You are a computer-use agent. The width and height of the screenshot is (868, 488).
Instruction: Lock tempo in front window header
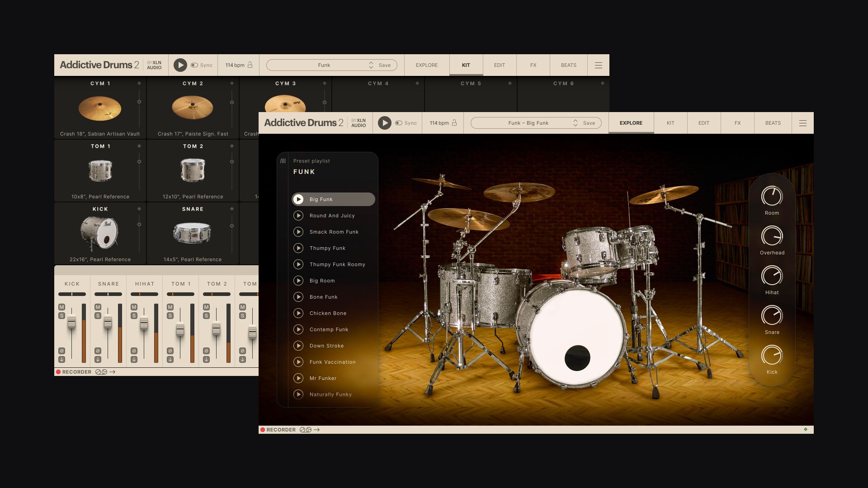click(454, 123)
